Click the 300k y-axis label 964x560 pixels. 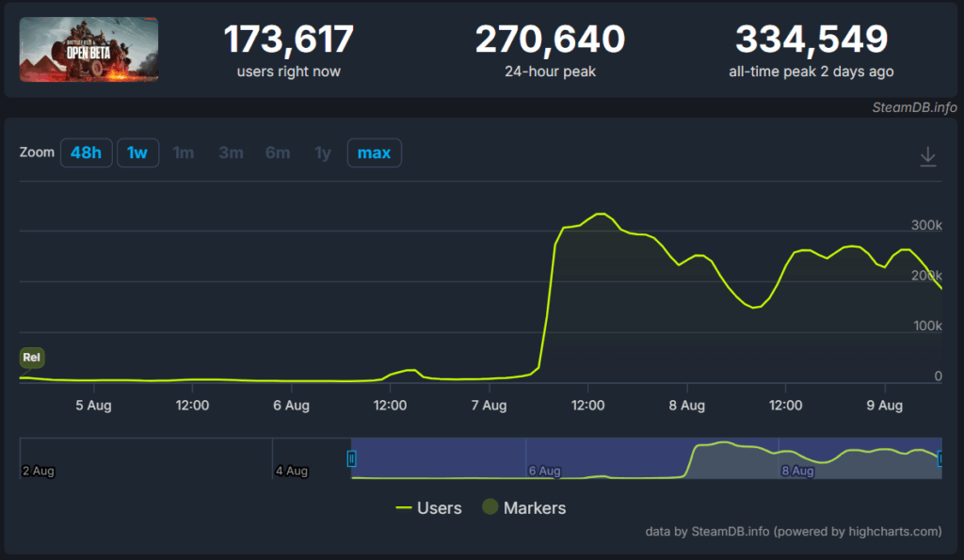926,225
